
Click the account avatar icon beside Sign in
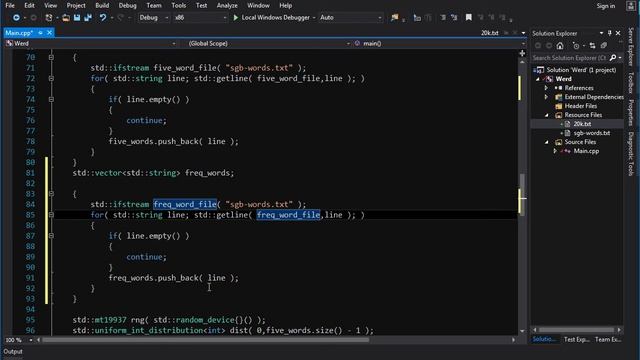[x=631, y=6]
